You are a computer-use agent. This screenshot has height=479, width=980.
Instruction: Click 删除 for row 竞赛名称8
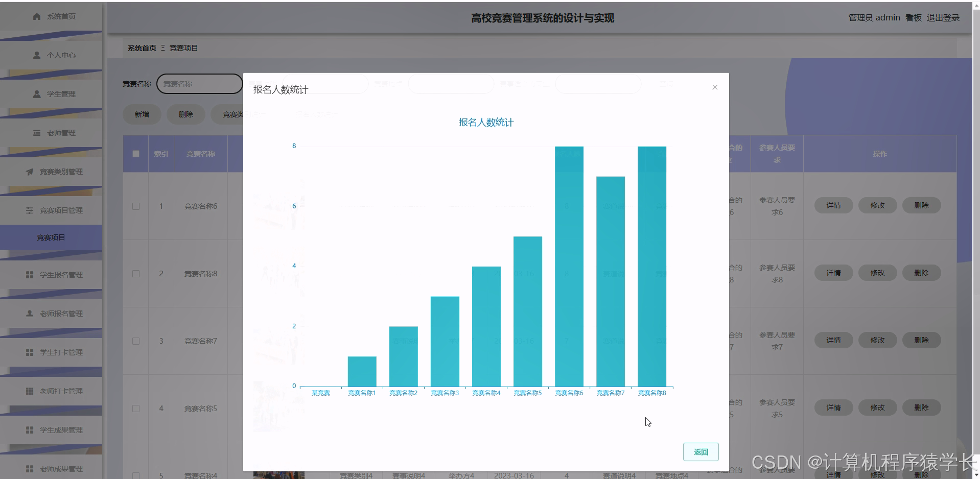point(921,273)
